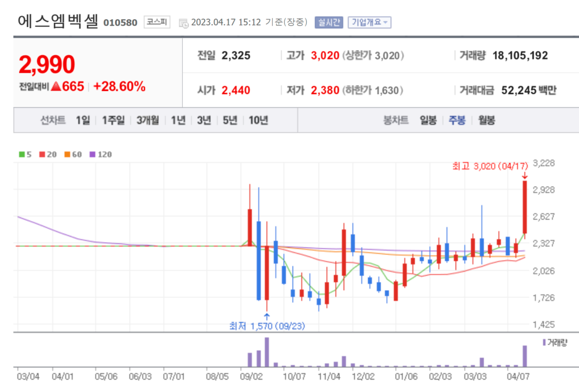This screenshot has width=579, height=392.
Task: Select the 1년 line chart period
Action: [x=178, y=120]
